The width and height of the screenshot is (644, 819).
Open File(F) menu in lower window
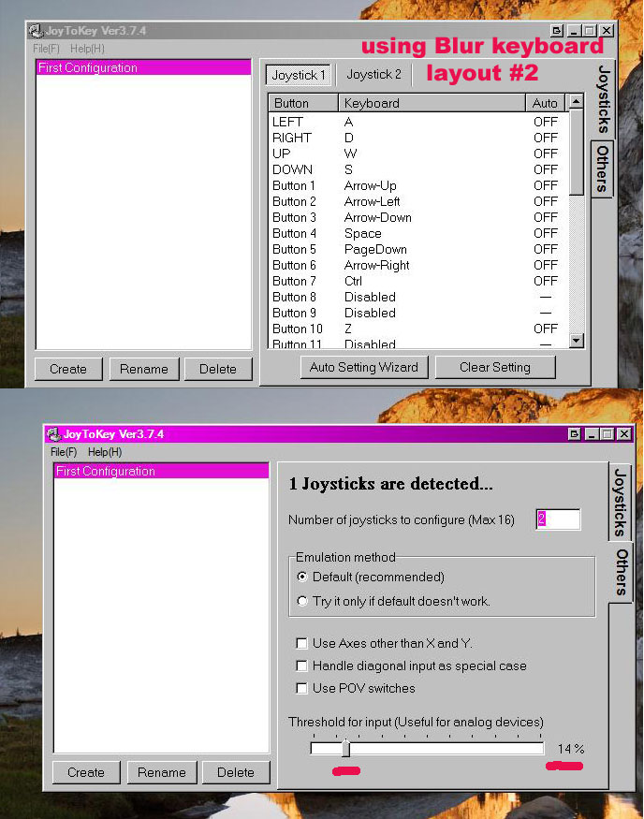click(64, 452)
